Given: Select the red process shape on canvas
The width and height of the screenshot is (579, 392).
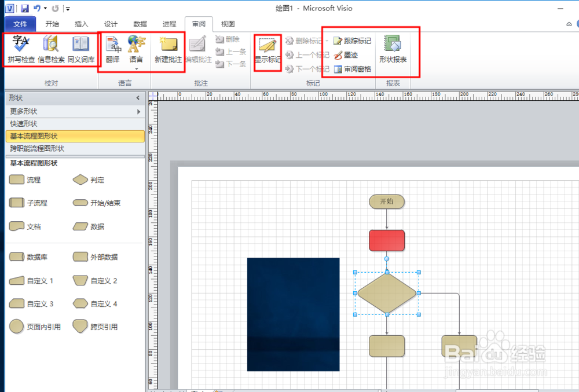Looking at the screenshot, I should pos(387,241).
